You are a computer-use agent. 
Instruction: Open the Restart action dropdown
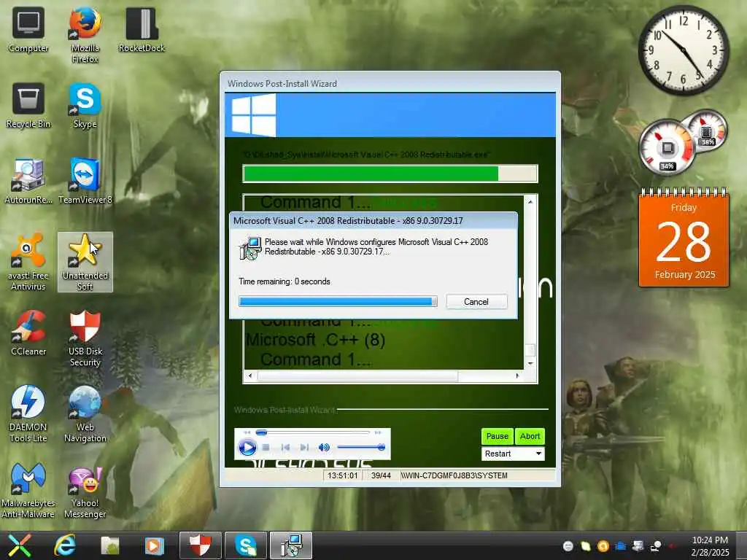tap(513, 454)
